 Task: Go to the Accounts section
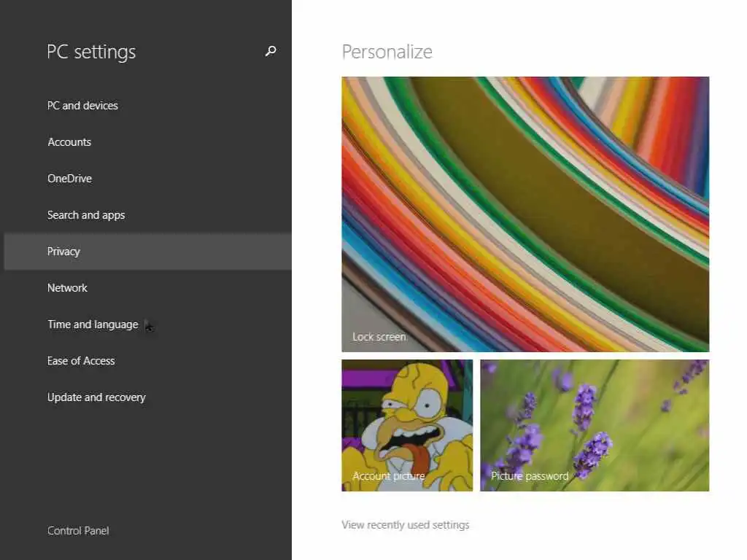pos(69,142)
